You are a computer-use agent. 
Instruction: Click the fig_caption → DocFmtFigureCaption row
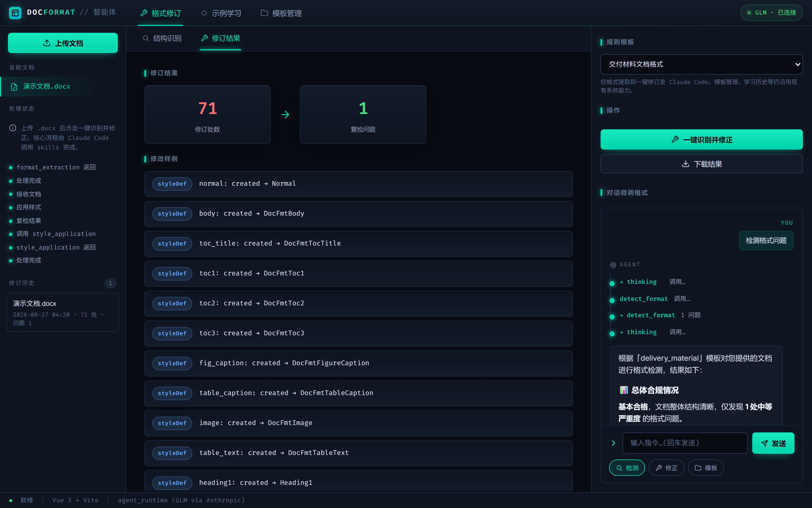click(x=358, y=363)
